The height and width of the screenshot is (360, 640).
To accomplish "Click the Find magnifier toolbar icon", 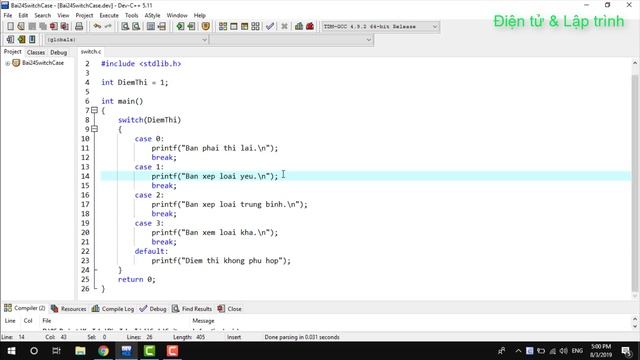I will (125, 27).
